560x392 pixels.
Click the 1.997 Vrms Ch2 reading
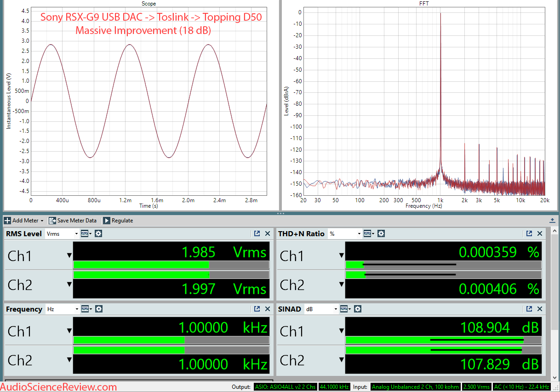pyautogui.click(x=224, y=289)
